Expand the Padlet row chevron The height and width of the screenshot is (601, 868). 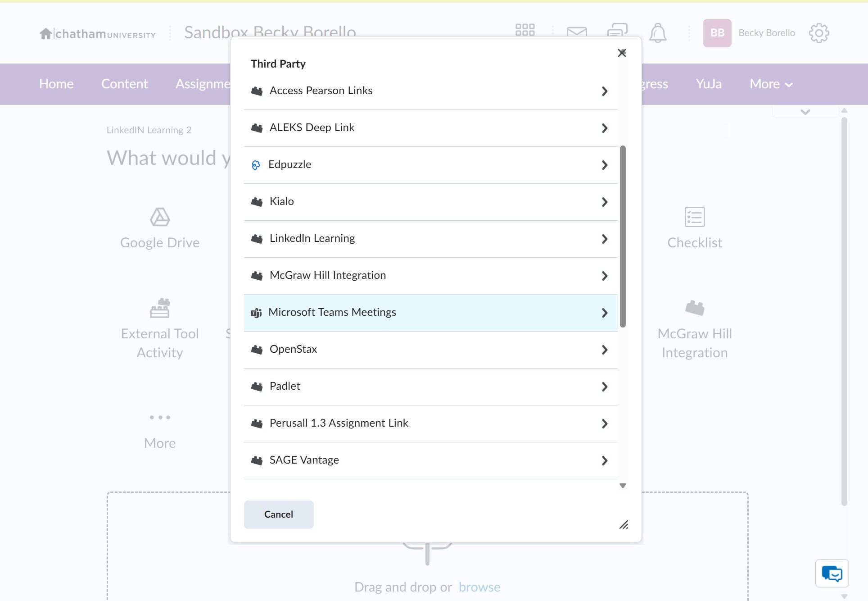point(605,387)
